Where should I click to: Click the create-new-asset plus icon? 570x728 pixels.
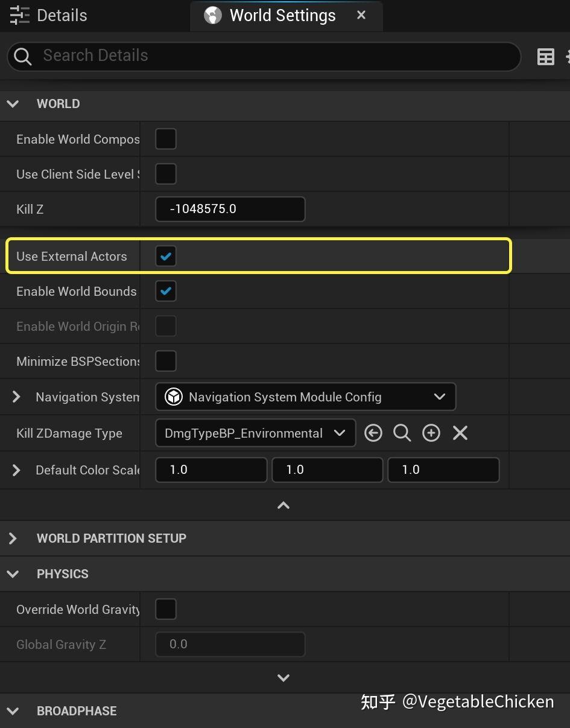[x=431, y=433]
